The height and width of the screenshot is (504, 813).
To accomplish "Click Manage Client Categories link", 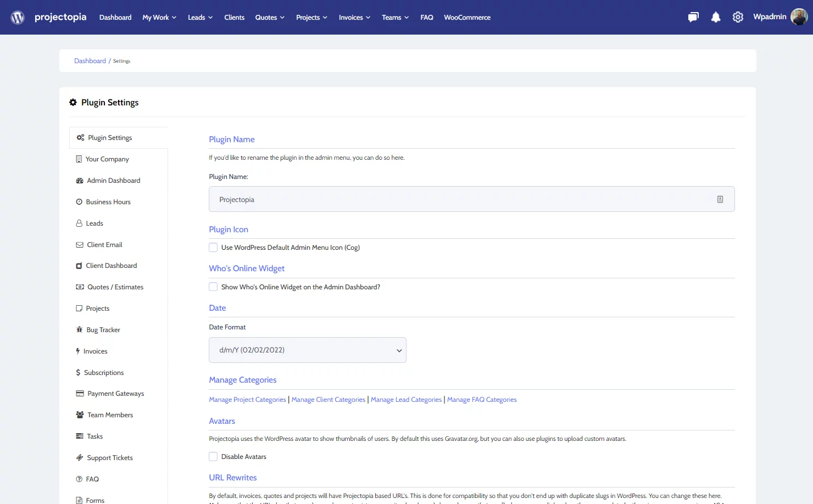I will coord(328,400).
